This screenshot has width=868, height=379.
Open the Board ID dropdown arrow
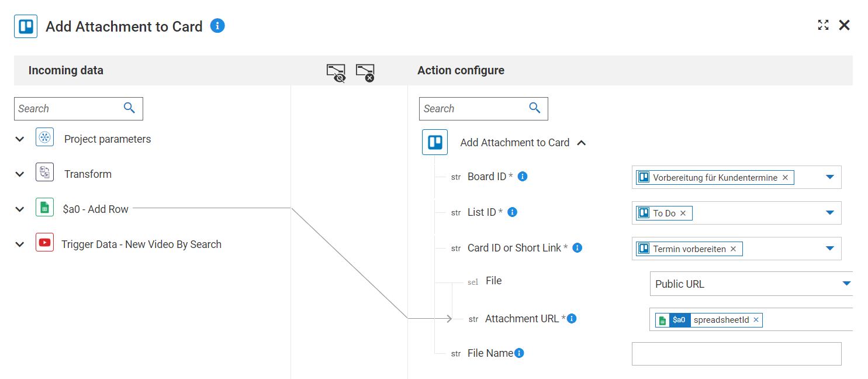click(830, 177)
